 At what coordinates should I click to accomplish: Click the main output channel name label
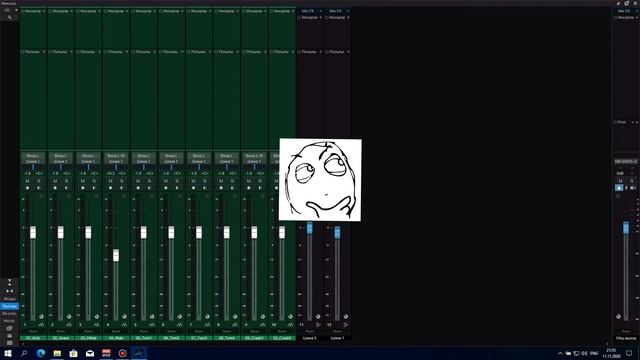point(626,338)
